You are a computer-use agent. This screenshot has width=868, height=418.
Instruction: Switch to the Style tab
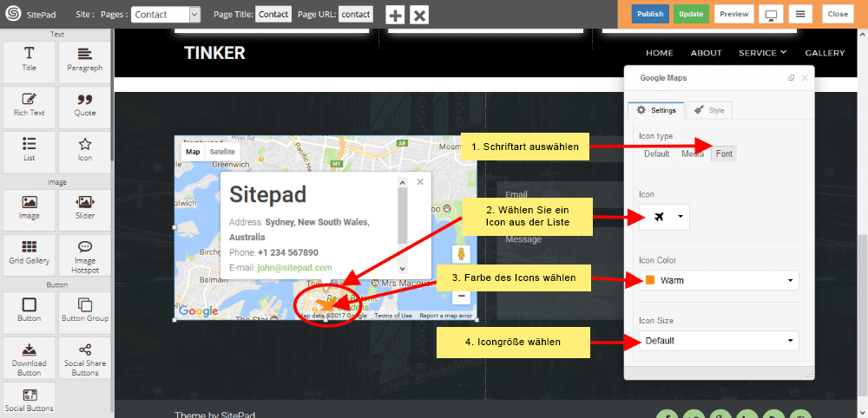(x=709, y=110)
